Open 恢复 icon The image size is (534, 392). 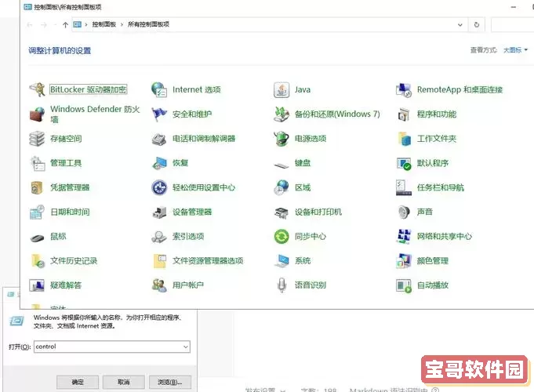click(x=159, y=163)
